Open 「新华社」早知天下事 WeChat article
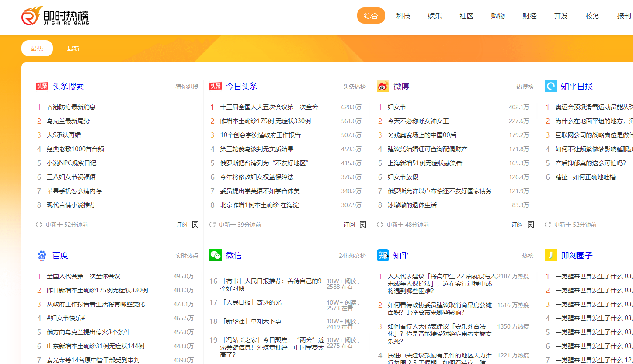This screenshot has height=364, width=633. [251, 321]
